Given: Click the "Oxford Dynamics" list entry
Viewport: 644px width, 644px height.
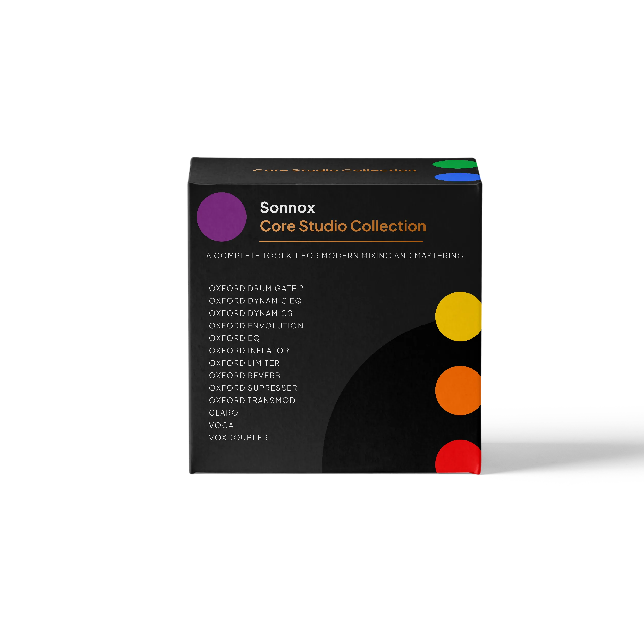Looking at the screenshot, I should pos(251,313).
